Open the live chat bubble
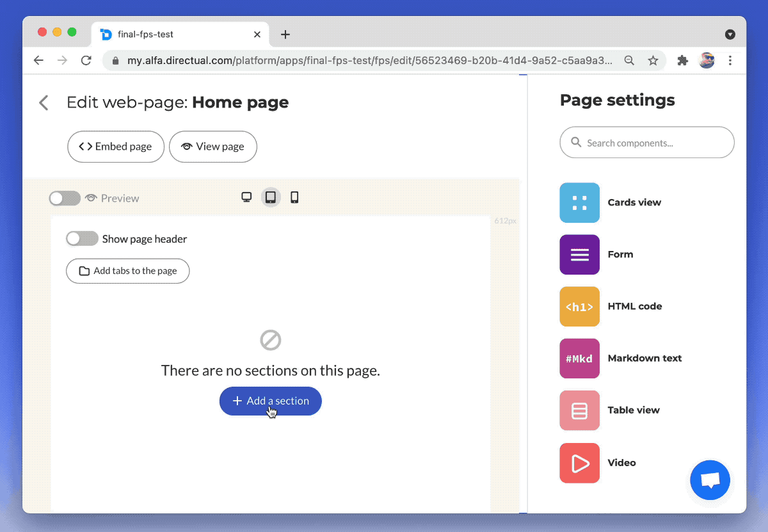768x532 pixels. [710, 480]
